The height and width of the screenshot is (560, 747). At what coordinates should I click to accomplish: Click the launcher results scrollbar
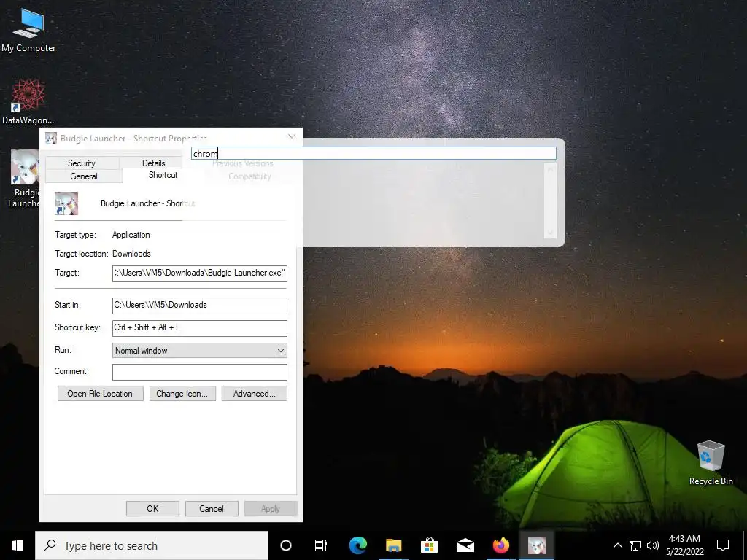coord(550,201)
